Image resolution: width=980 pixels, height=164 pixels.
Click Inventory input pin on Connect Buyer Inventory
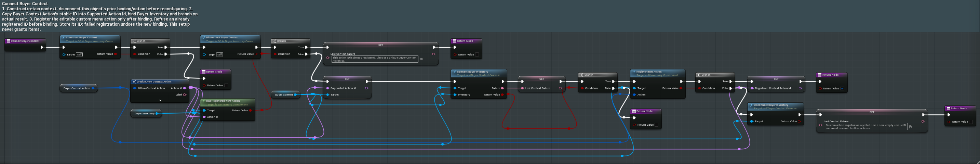click(x=455, y=94)
